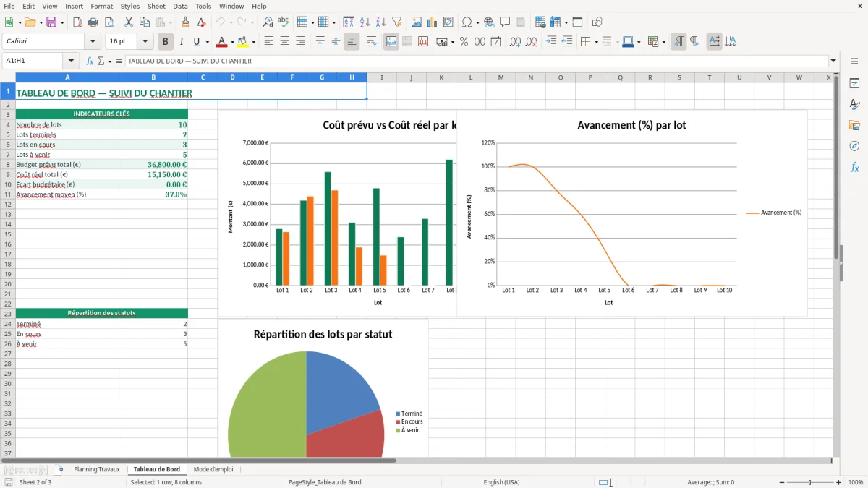The width and height of the screenshot is (868, 488).
Task: Click the Add Decimal Place icon
Action: click(515, 42)
